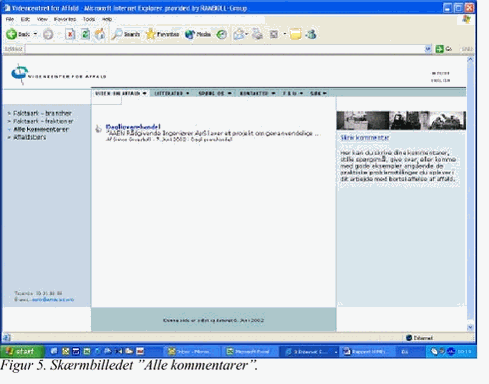Screen dimensions: 489x384
Task: Print the page with the printer icon
Action: pyautogui.click(x=257, y=34)
